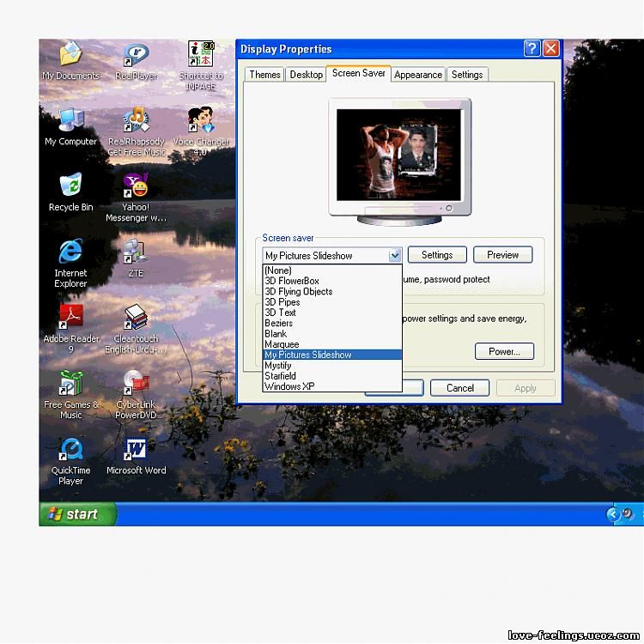The image size is (644, 644).
Task: Click the speaker tray icon
Action: point(628,513)
